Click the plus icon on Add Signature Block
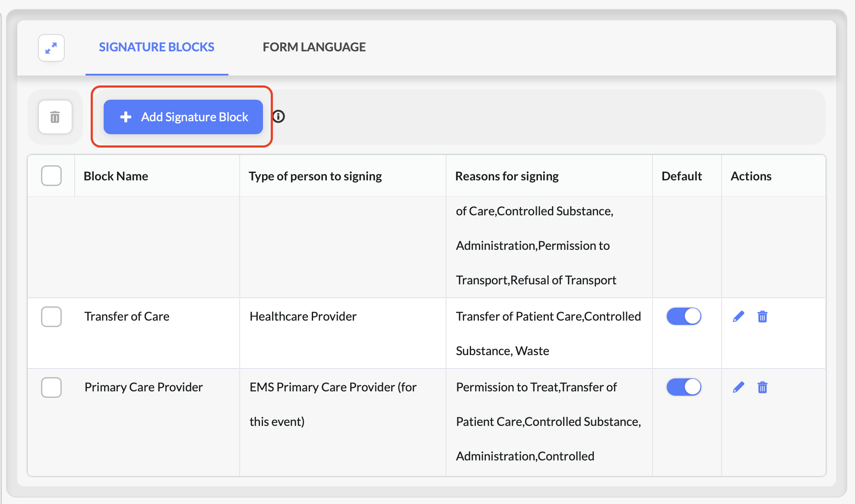The height and width of the screenshot is (504, 855). [126, 117]
